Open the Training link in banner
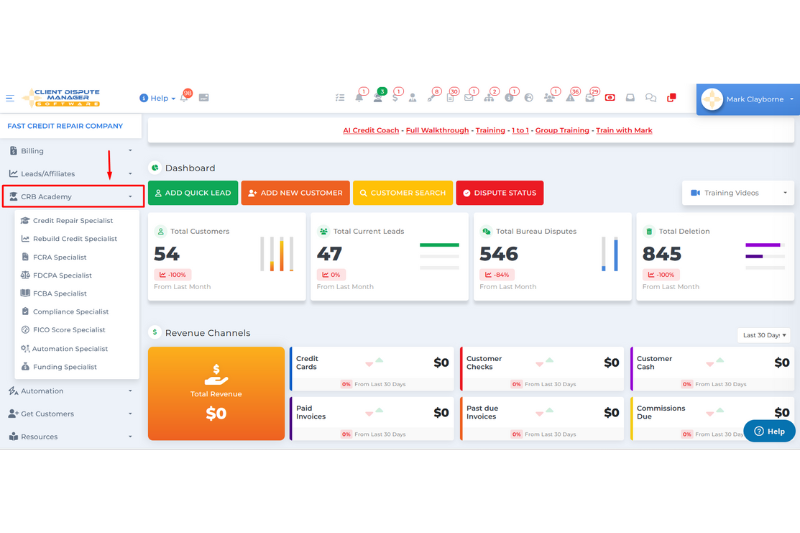 pos(490,131)
